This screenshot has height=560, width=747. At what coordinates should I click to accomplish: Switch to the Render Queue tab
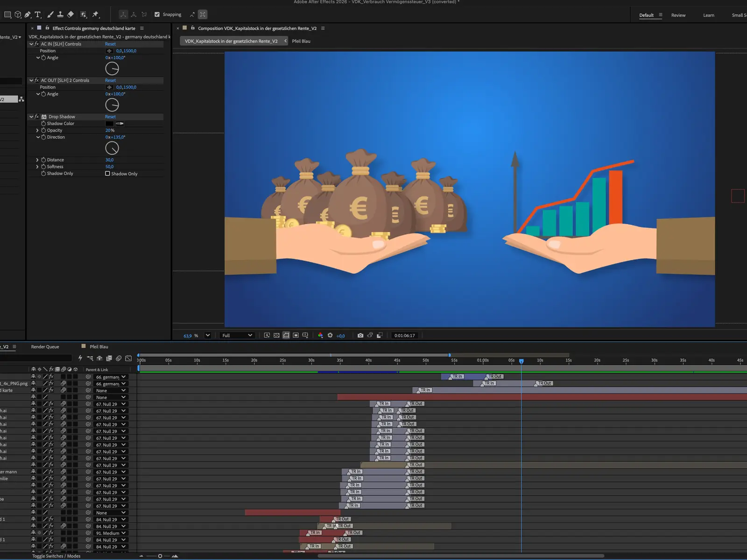(x=45, y=347)
